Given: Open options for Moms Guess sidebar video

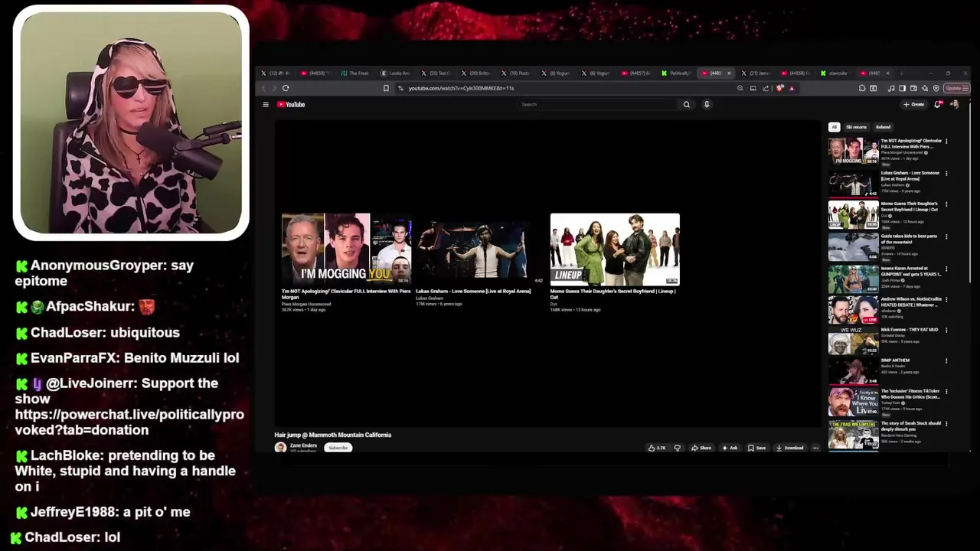Looking at the screenshot, I should pyautogui.click(x=946, y=205).
